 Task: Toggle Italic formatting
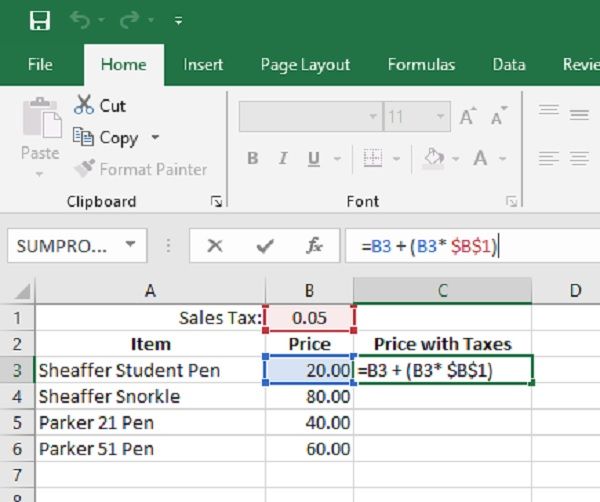tap(283, 158)
